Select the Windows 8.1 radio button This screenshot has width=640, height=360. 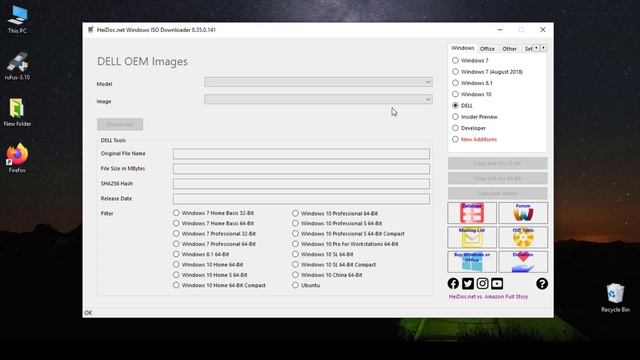tap(455, 83)
